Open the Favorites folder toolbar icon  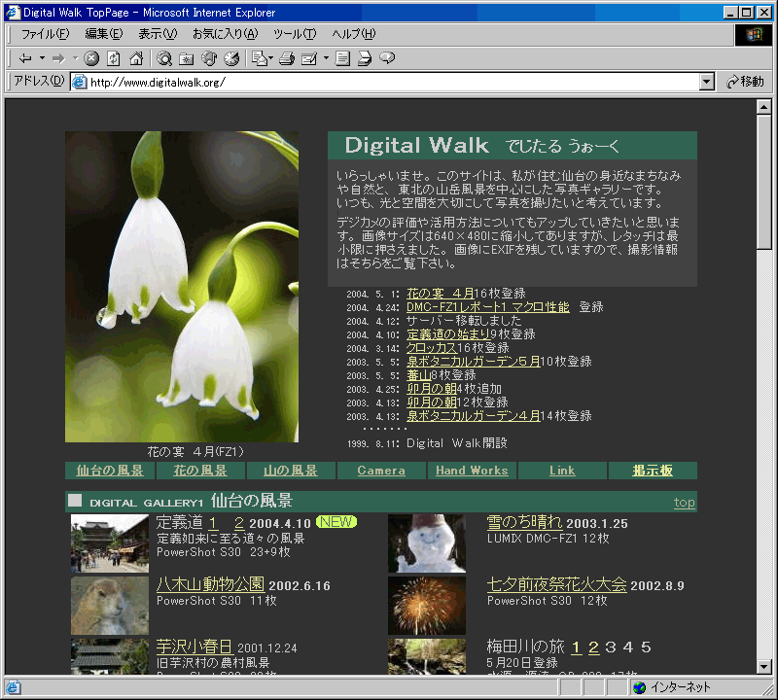coord(187,58)
